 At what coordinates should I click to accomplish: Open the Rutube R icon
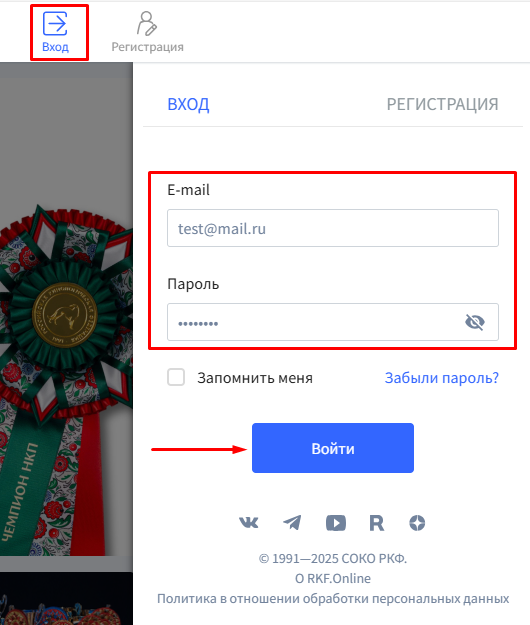tap(377, 523)
